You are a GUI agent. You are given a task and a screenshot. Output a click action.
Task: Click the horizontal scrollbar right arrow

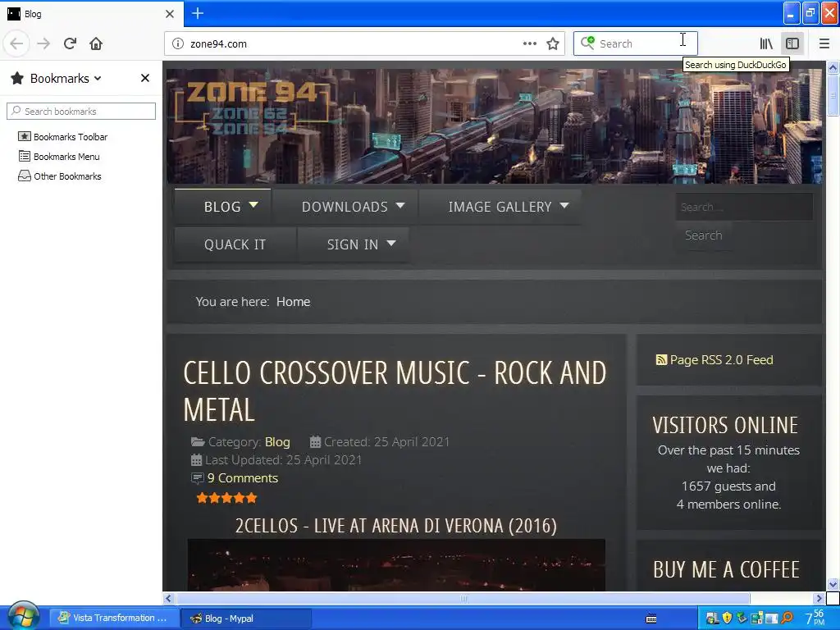(x=819, y=598)
